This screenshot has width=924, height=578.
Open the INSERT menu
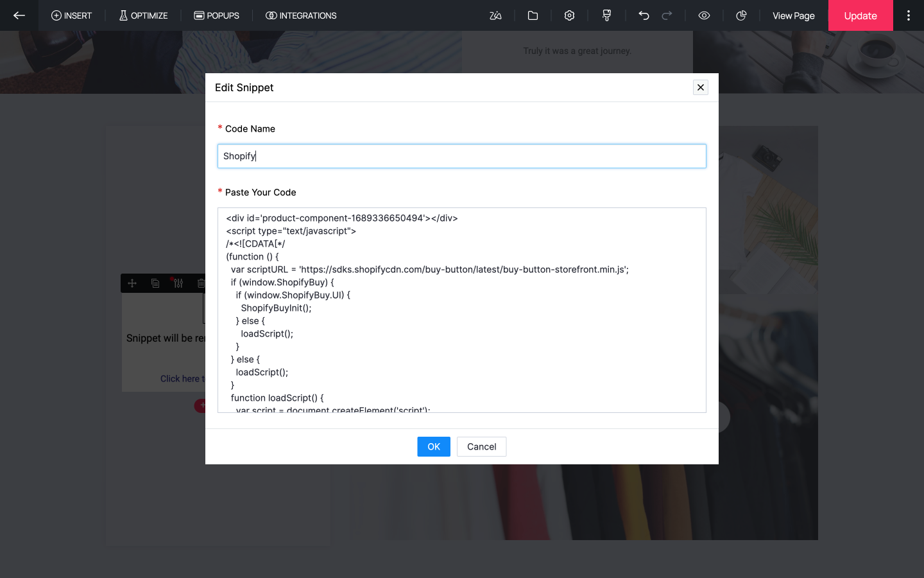(x=71, y=15)
